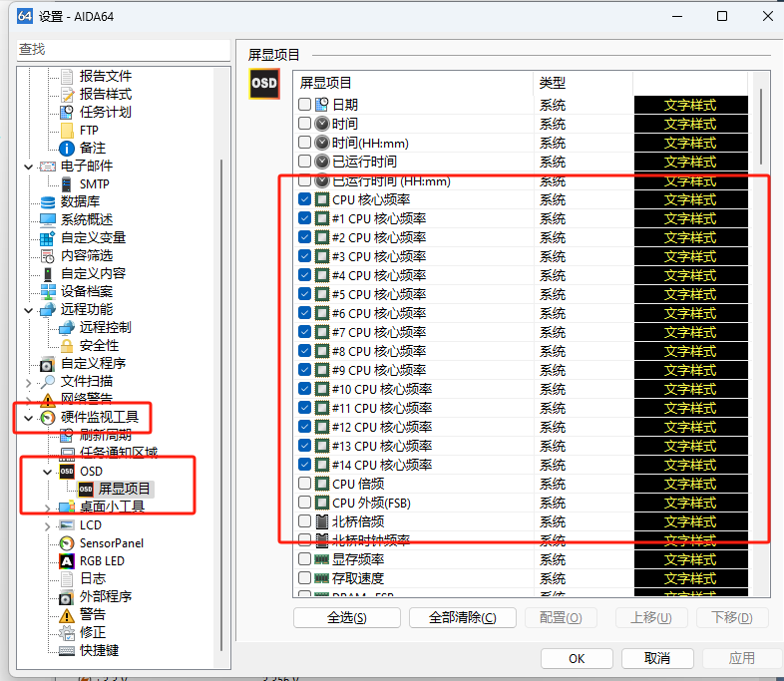Select the 数据库 database icon

click(x=48, y=201)
